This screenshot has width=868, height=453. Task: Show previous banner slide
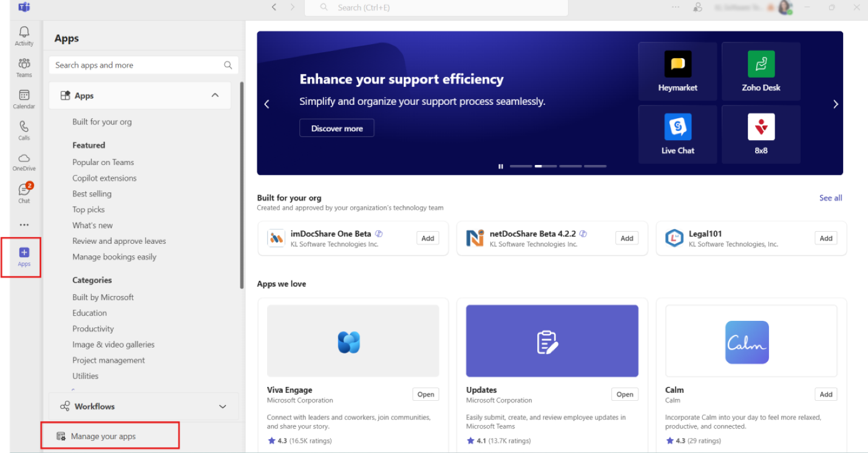pos(266,104)
